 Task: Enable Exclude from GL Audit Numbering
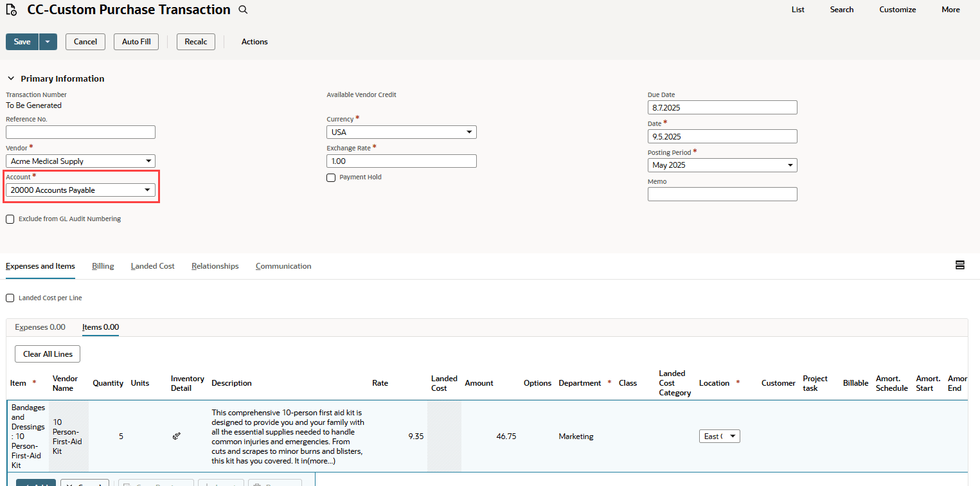10,219
